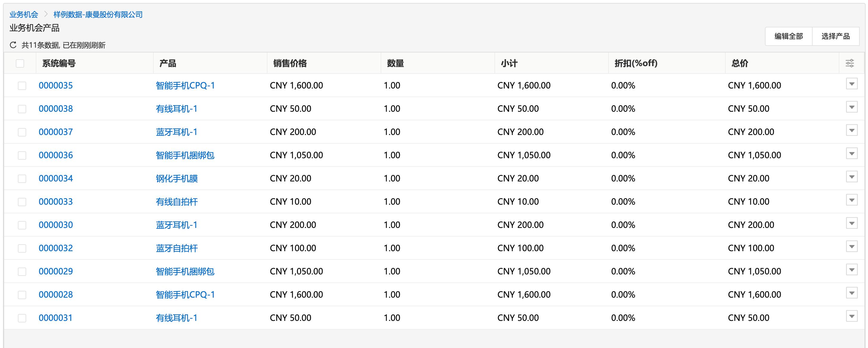Click the 编辑全部 button

(788, 36)
